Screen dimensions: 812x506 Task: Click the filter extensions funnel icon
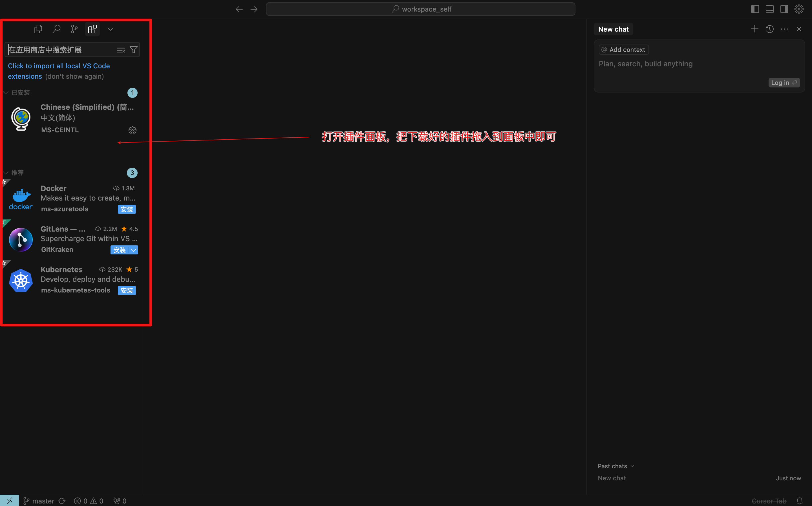pyautogui.click(x=133, y=50)
